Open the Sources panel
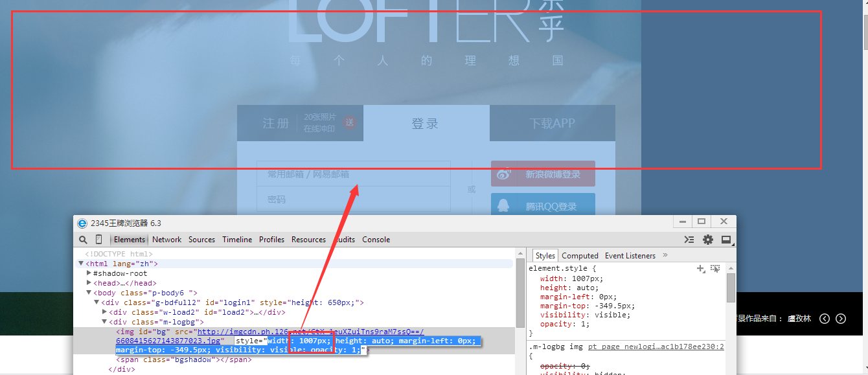This screenshot has height=375, width=868. click(201, 240)
